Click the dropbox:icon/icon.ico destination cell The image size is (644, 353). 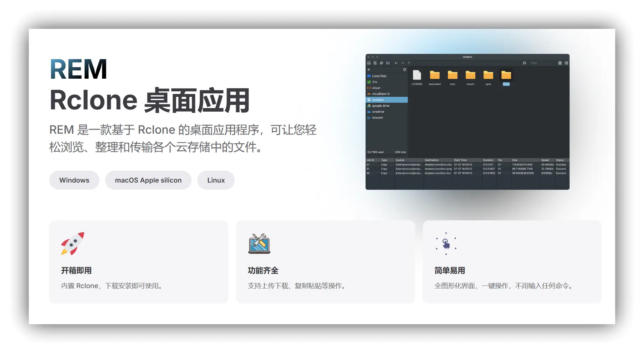click(438, 173)
